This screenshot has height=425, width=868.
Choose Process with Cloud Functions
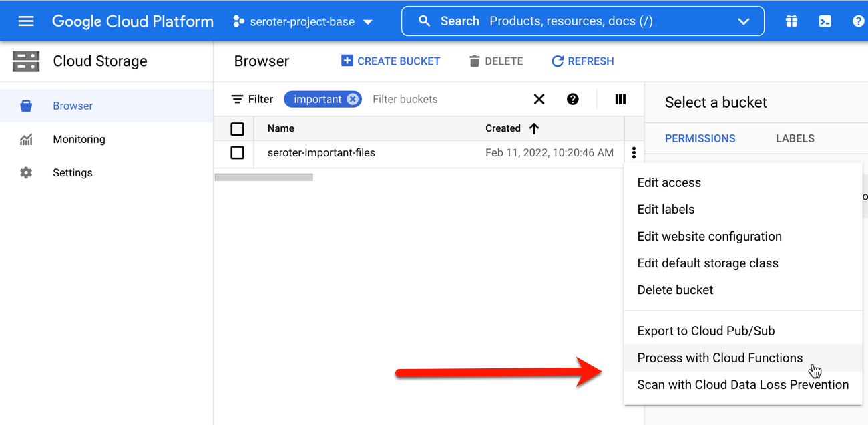[x=720, y=358]
